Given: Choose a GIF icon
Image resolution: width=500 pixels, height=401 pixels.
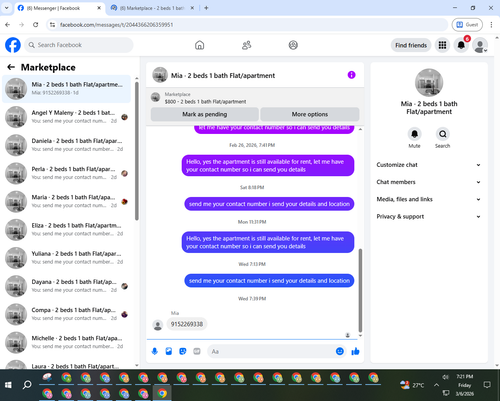Looking at the screenshot, I should tap(197, 351).
